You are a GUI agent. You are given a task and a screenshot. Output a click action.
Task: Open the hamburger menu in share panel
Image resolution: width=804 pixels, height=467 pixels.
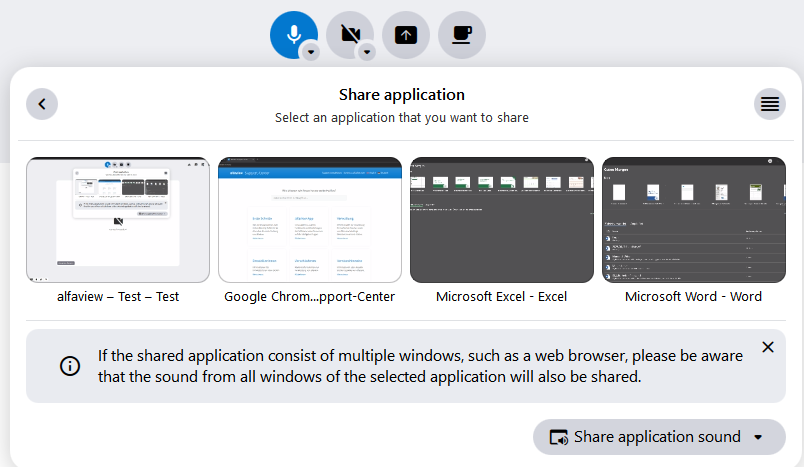[769, 103]
